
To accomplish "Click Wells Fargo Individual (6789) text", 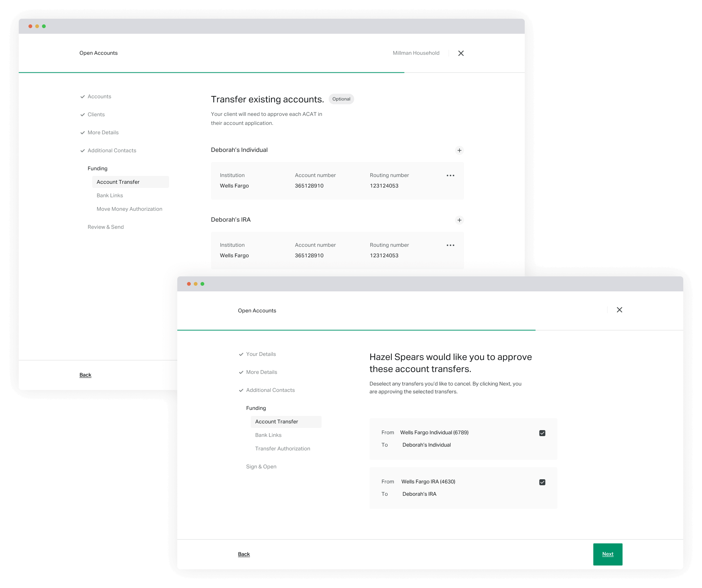I will pos(434,432).
